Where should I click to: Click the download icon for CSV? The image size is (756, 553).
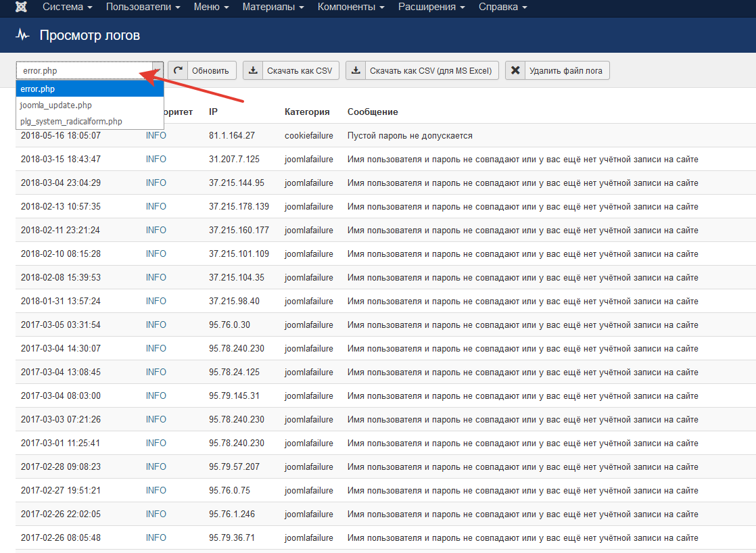click(x=252, y=70)
